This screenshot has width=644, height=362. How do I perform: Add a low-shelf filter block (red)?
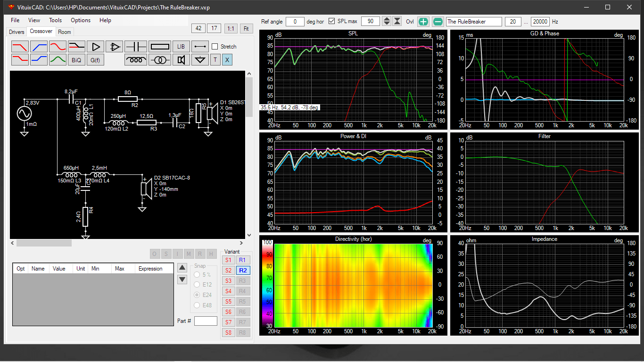(x=20, y=60)
